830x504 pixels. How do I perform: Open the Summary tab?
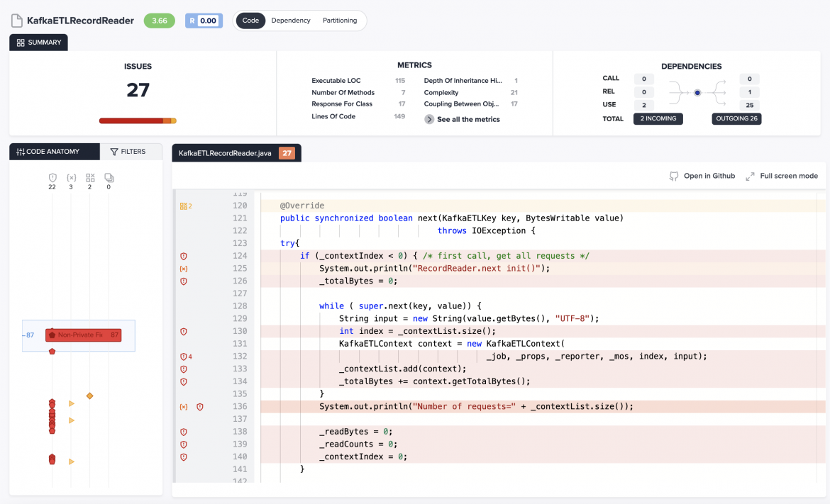[x=39, y=43]
